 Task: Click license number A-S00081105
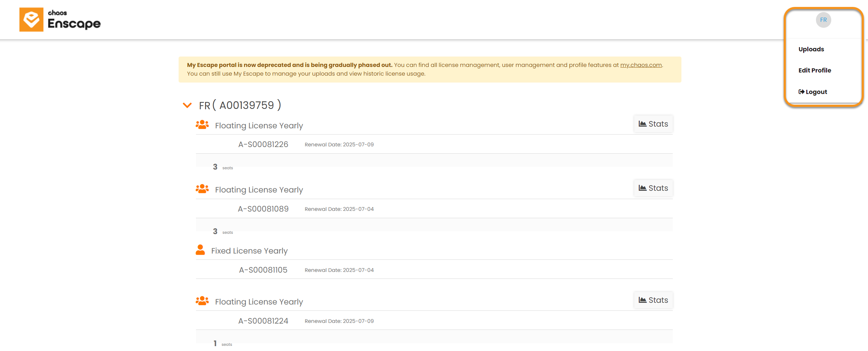pyautogui.click(x=263, y=270)
